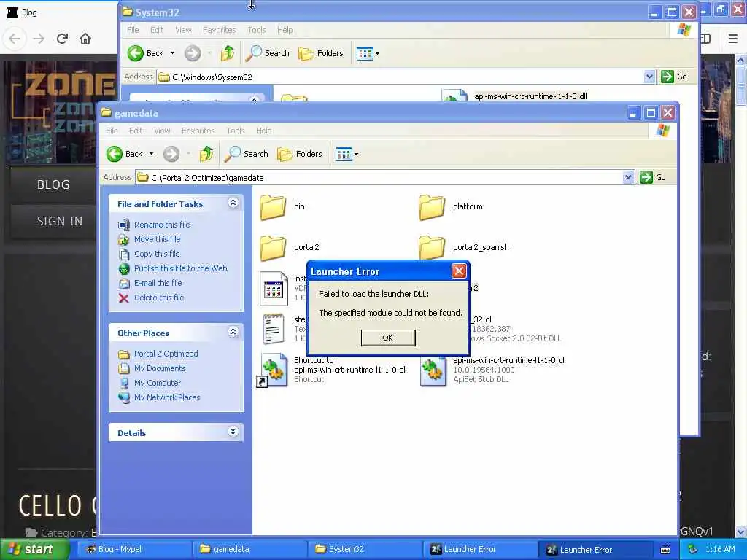Open File menu in gamedata window
The image size is (747, 560).
coord(112,131)
